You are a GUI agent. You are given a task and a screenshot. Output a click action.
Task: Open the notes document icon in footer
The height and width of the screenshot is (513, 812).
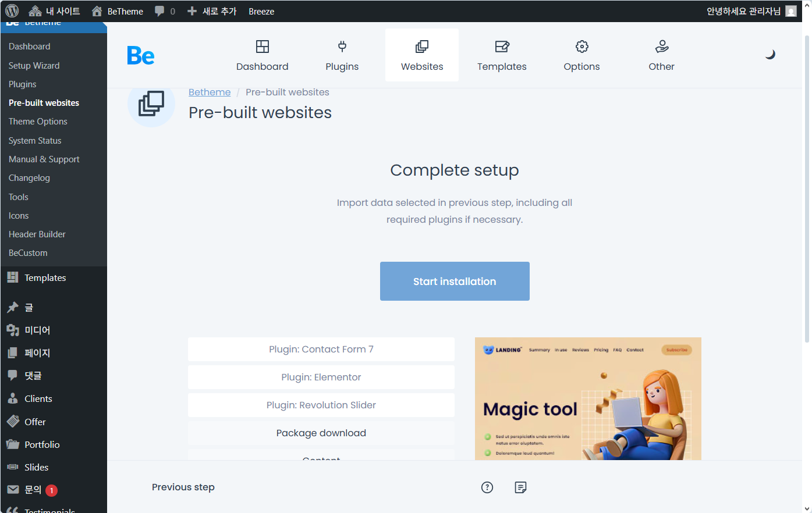(x=521, y=487)
